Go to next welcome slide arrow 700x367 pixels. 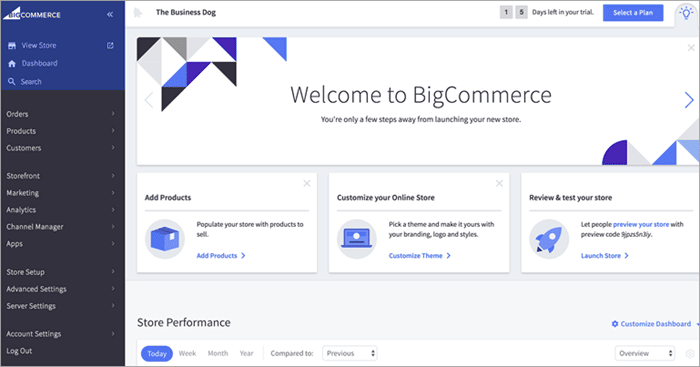tap(689, 100)
